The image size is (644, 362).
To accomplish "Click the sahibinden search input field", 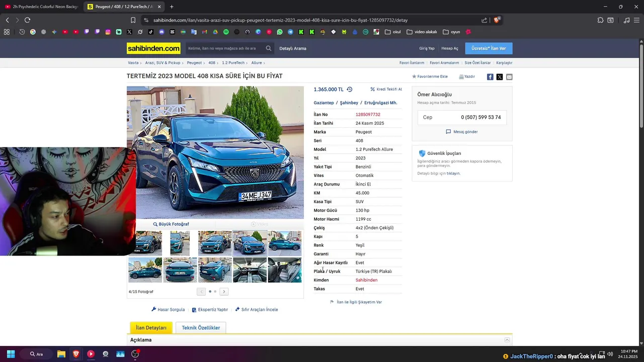I will (224, 48).
